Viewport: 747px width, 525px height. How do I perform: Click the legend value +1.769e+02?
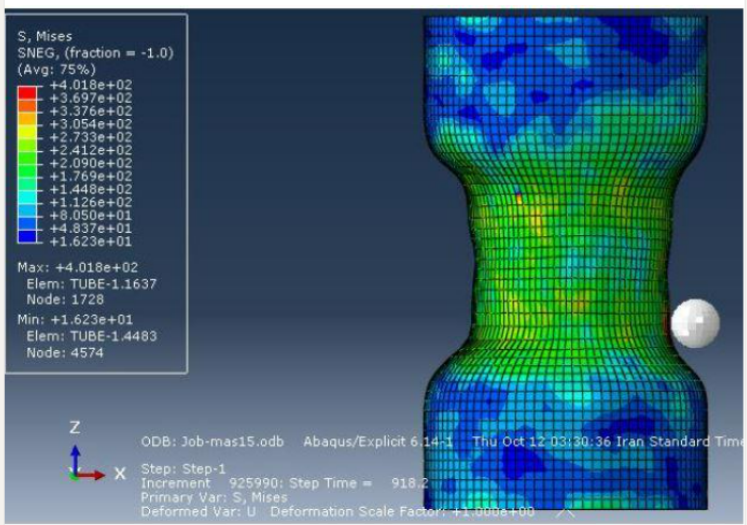[x=91, y=176]
